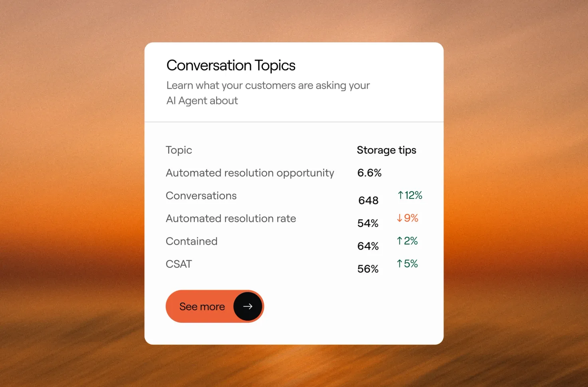Select the Conversation Topics heading
The height and width of the screenshot is (387, 588).
(231, 65)
